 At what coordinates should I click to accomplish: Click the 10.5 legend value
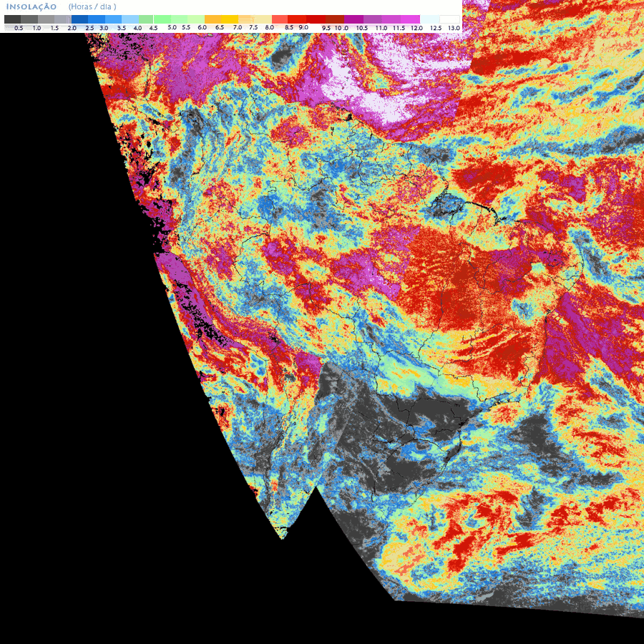362,28
